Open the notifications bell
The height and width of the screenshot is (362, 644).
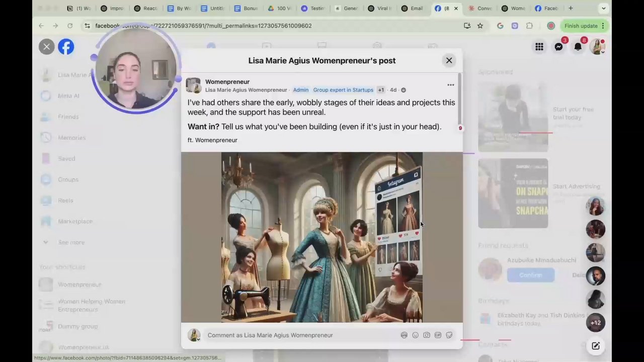578,47
